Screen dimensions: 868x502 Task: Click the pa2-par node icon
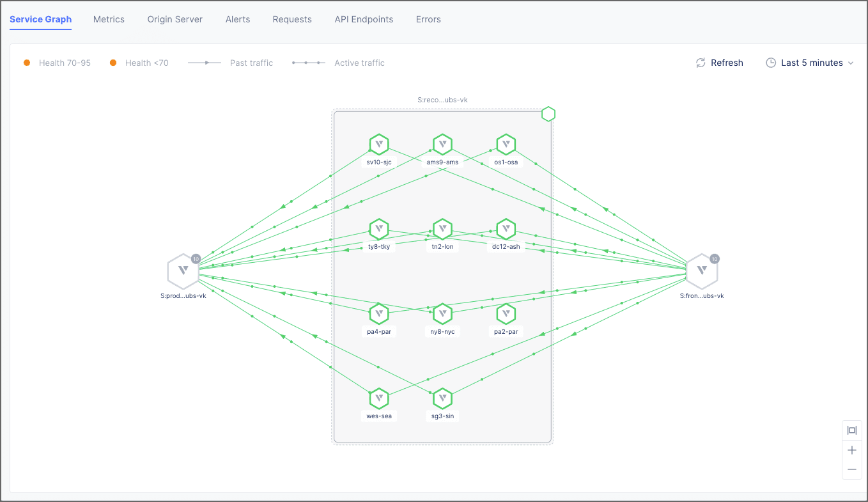coord(506,314)
